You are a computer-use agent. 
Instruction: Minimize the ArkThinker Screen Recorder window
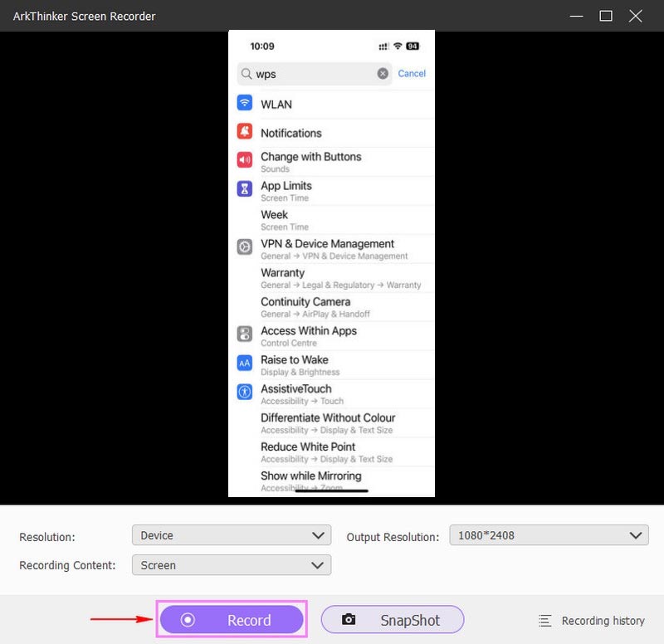click(x=576, y=16)
